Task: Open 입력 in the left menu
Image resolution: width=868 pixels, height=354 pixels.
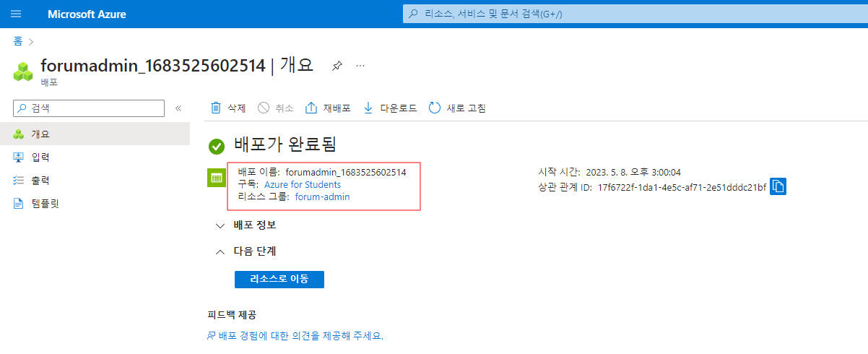Action: coord(40,157)
